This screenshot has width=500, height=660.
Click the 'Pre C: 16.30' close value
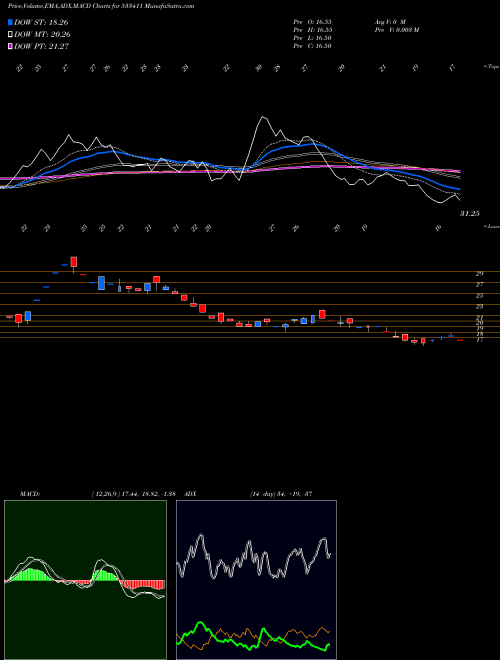[x=313, y=46]
